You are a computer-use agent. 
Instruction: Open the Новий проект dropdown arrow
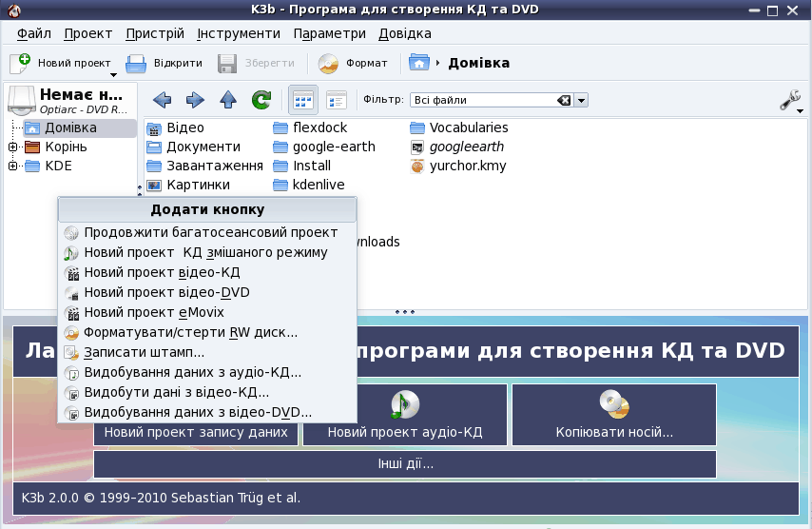(112, 75)
